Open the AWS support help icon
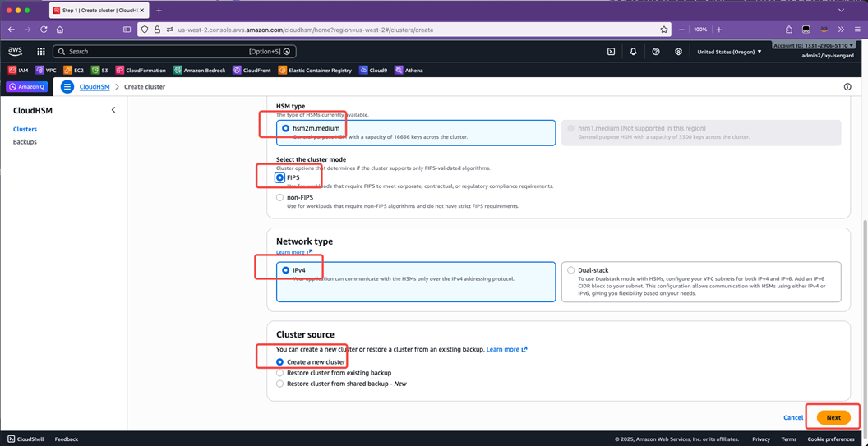 655,52
